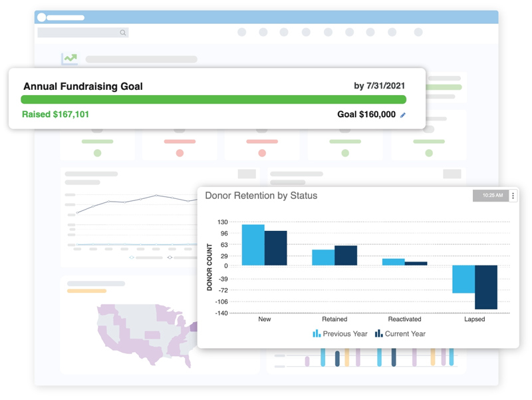Hide the Lapsed bars by clicking them
Viewport: 532px width, 400px height.
click(x=473, y=283)
